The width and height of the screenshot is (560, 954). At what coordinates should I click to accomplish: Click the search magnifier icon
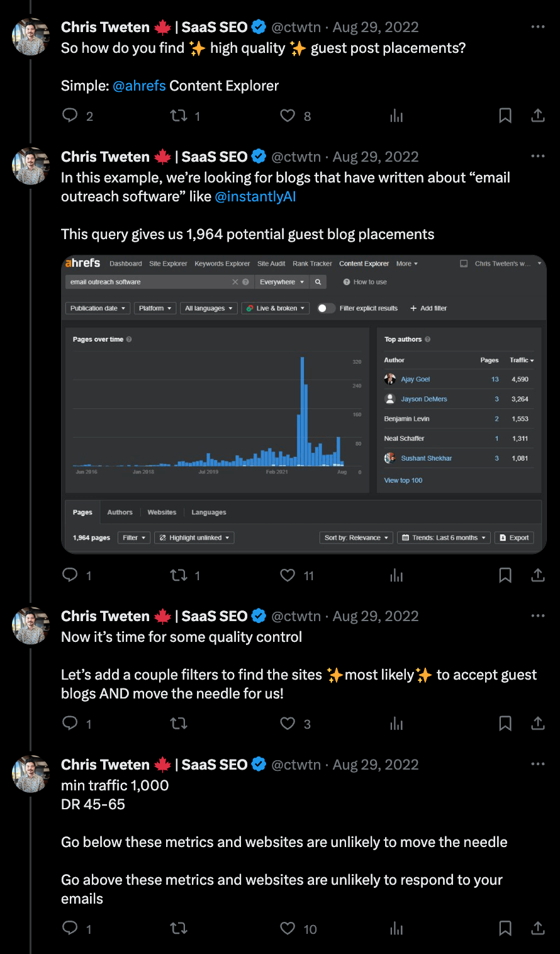click(318, 282)
